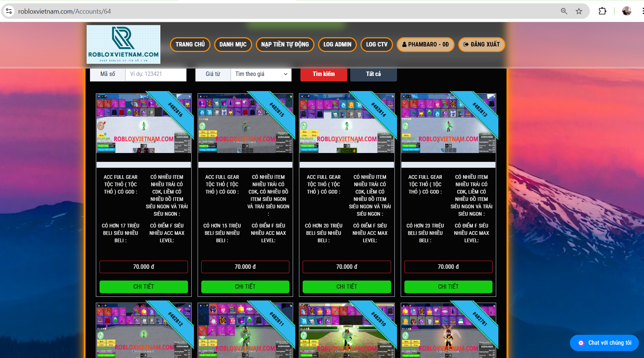Viewport: 644px width, 358px height.
Task: Open thumbnail of account #482816
Action: [144, 124]
